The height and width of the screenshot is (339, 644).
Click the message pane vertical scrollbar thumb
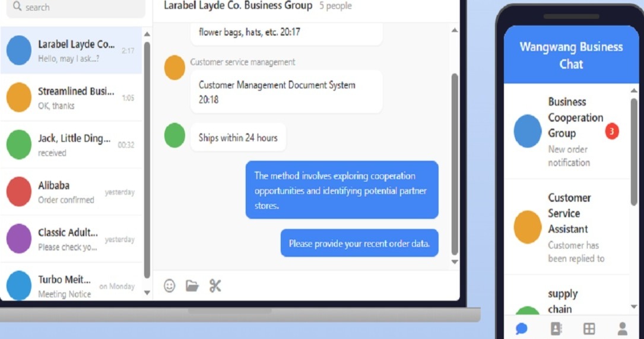coord(455,164)
